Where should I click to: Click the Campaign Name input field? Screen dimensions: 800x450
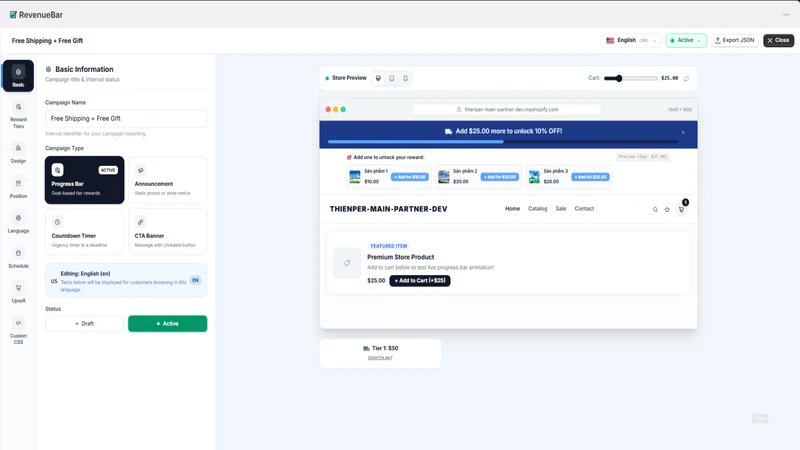point(126,118)
